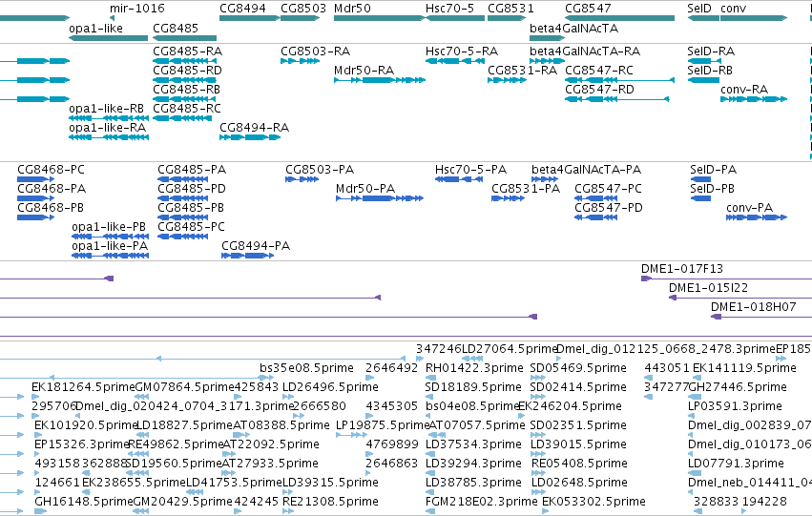Select transcript opa1-like-RB
This screenshot has height=516, width=812.
(x=106, y=109)
